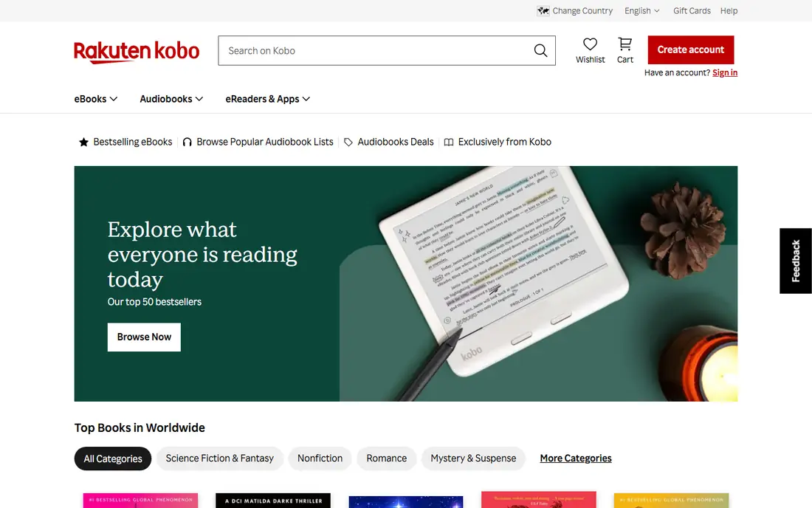Image resolution: width=812 pixels, height=508 pixels.
Task: Open the Bestselling eBooks link
Action: (x=133, y=142)
